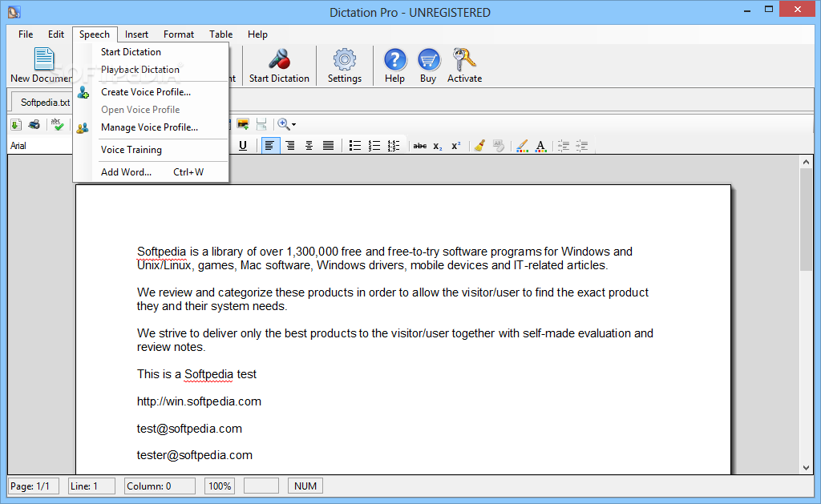Open the Table menu
Viewport: 821px width, 504px height.
221,34
